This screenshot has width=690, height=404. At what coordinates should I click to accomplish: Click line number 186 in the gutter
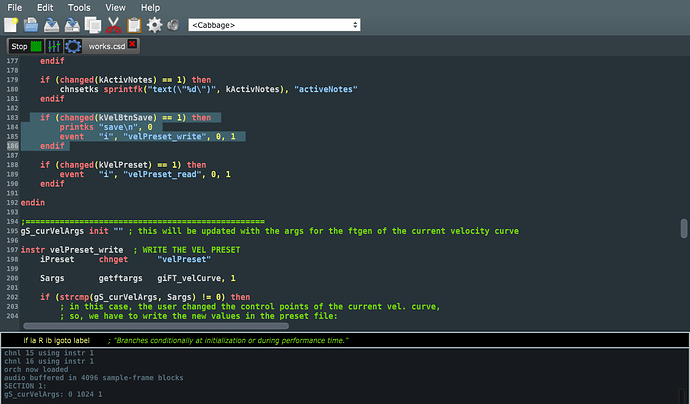pos(12,146)
